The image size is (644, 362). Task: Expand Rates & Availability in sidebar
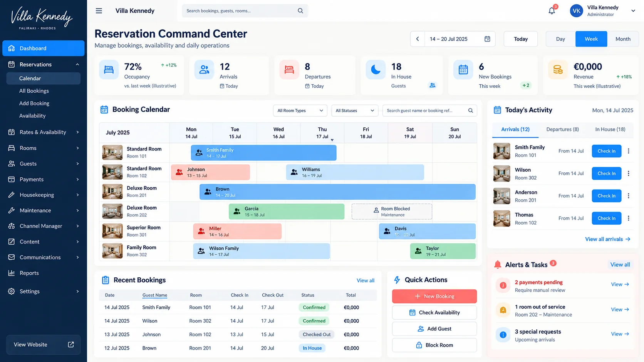tap(77, 132)
